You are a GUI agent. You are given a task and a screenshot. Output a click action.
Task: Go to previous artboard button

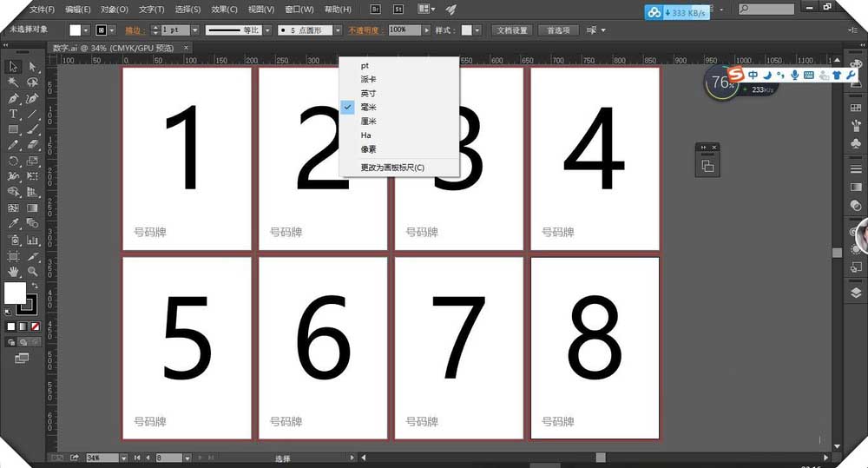pos(148,458)
